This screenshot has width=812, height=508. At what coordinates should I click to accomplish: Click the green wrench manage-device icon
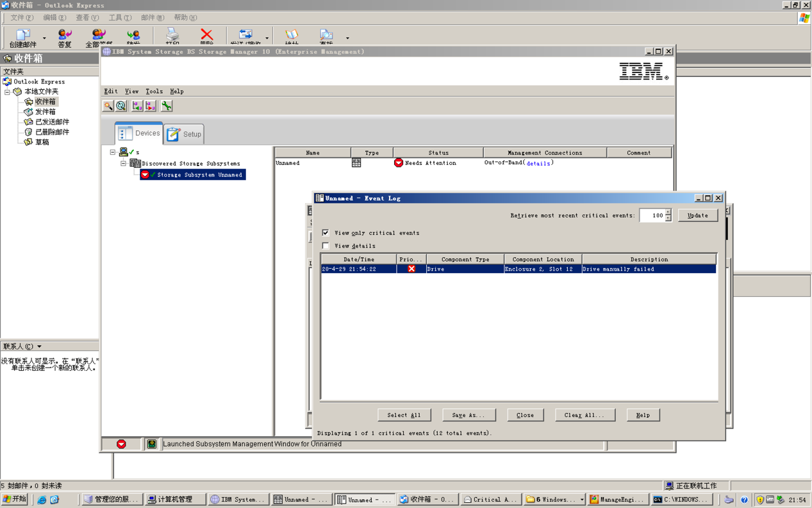167,106
